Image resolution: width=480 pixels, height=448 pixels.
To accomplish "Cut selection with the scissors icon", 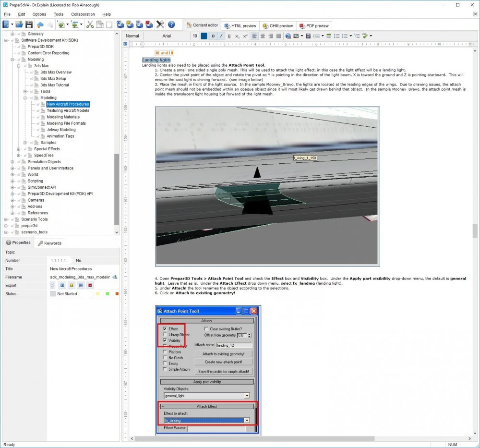I will (90, 24).
